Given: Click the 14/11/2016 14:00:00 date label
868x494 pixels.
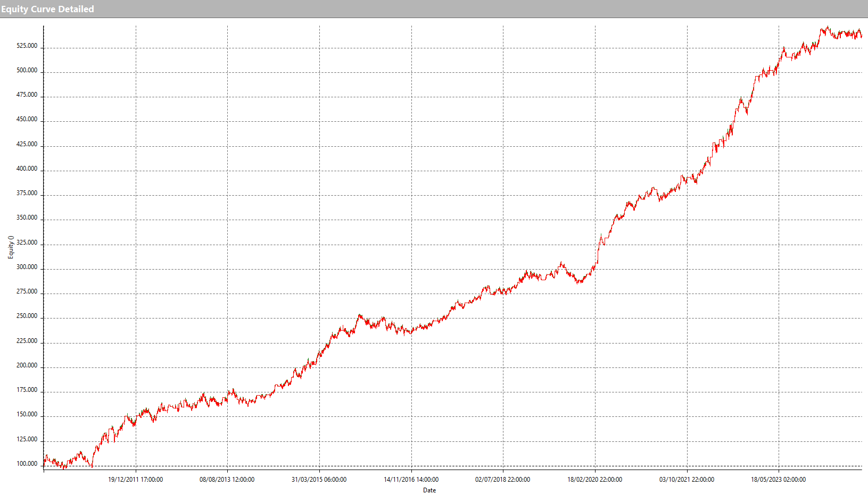Looking at the screenshot, I should (x=410, y=479).
